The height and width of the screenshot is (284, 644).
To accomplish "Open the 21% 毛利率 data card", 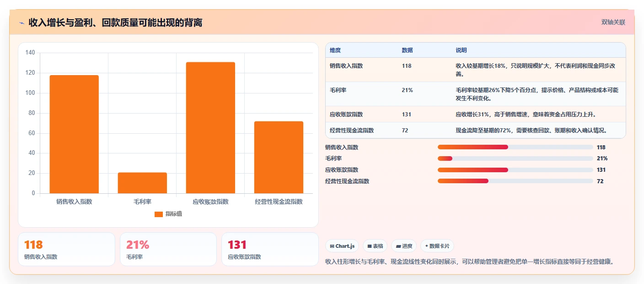I will tap(168, 249).
